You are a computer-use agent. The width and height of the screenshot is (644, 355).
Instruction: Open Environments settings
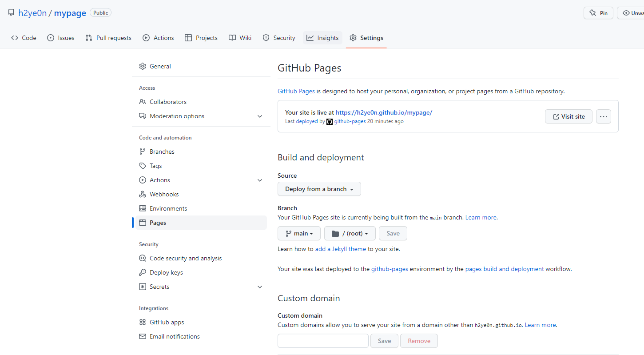tap(201, 208)
